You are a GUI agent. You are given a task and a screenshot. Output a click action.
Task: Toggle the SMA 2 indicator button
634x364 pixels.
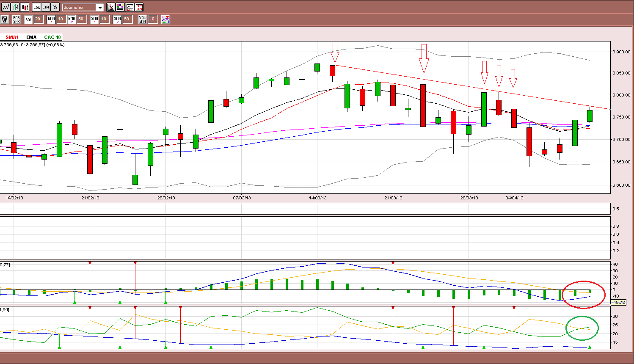point(117,19)
